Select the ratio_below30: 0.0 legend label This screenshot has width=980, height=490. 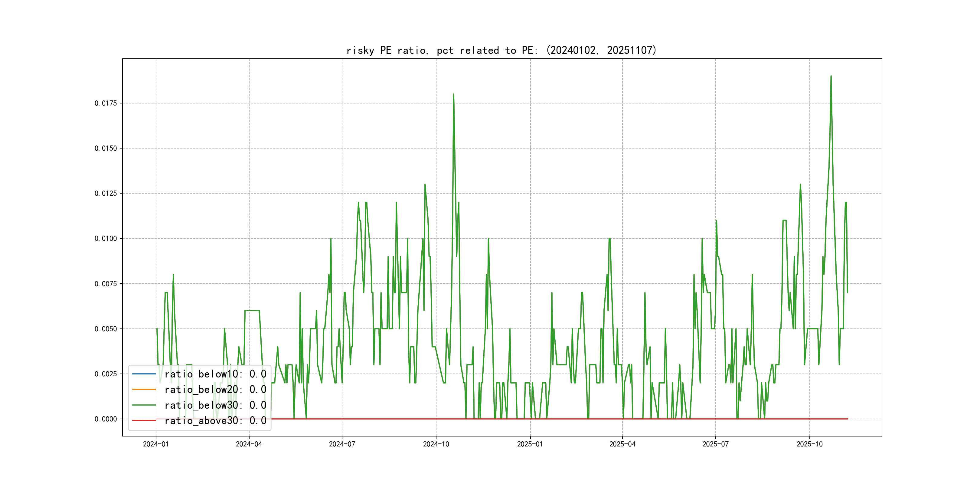coord(215,405)
